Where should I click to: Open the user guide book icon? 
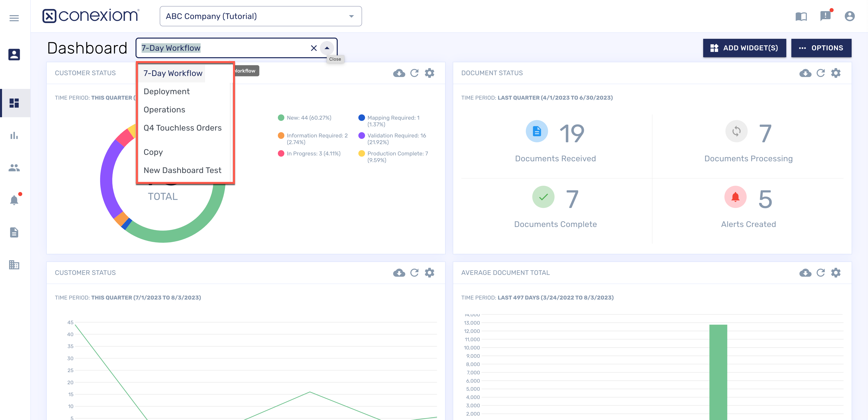tap(801, 16)
